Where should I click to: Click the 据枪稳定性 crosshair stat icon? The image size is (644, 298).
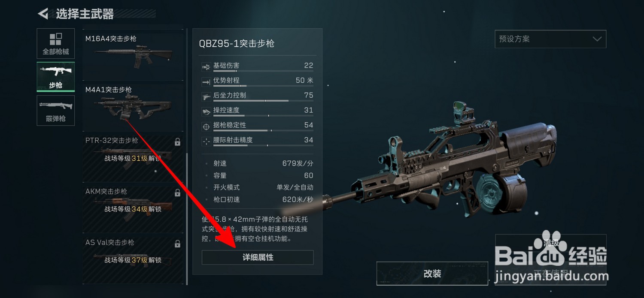click(x=206, y=126)
